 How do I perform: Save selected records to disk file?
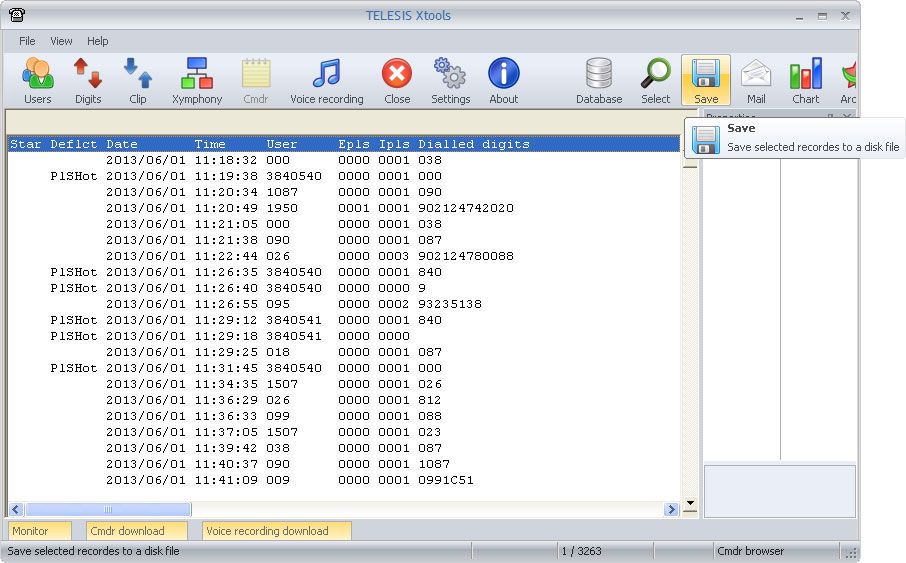tap(706, 80)
